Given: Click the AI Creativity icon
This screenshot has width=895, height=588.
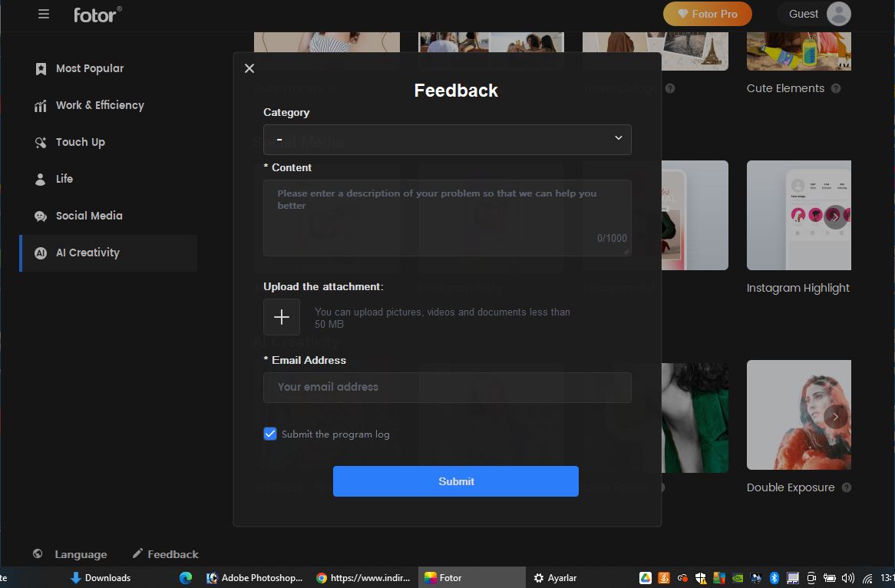Looking at the screenshot, I should [41, 253].
